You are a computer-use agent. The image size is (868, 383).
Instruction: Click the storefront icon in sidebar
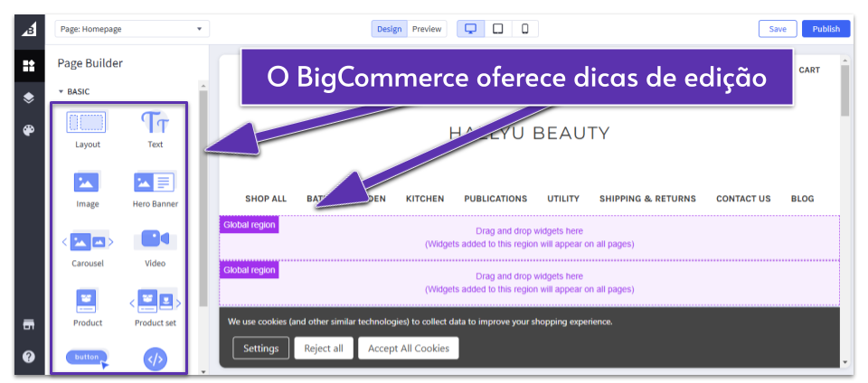pos(29,325)
